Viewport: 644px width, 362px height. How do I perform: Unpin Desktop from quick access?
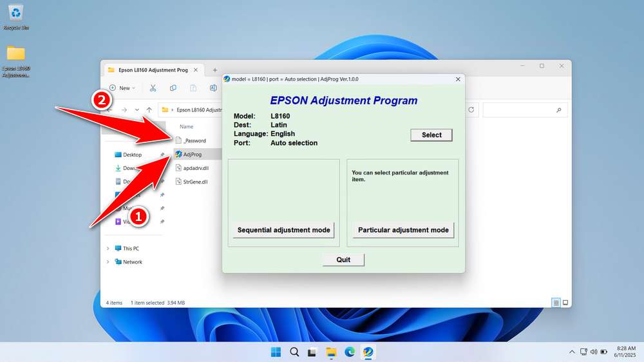tap(162, 155)
